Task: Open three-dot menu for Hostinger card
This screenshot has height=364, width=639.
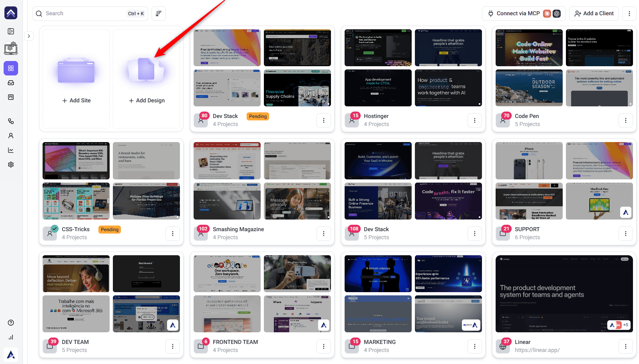Action: coord(475,120)
